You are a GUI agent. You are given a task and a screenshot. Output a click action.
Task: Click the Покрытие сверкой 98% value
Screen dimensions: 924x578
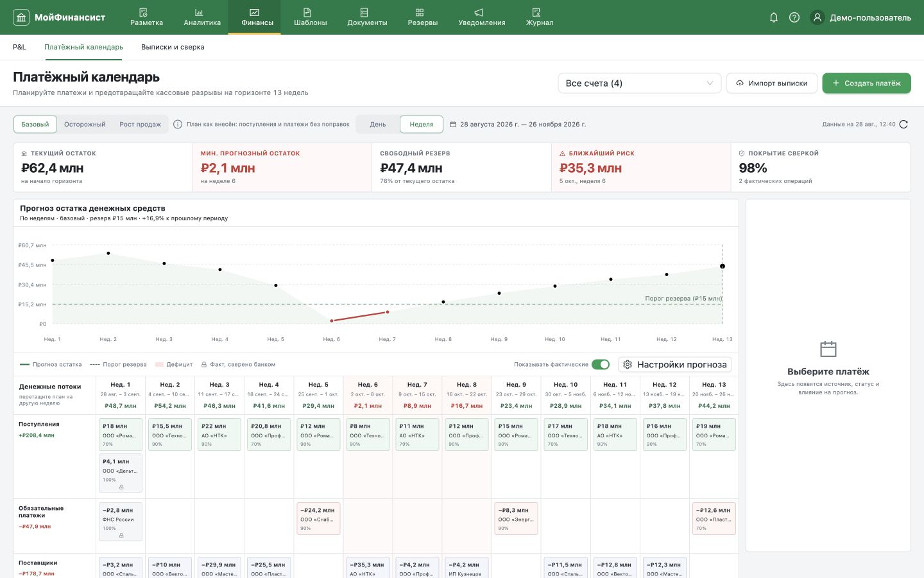(753, 168)
